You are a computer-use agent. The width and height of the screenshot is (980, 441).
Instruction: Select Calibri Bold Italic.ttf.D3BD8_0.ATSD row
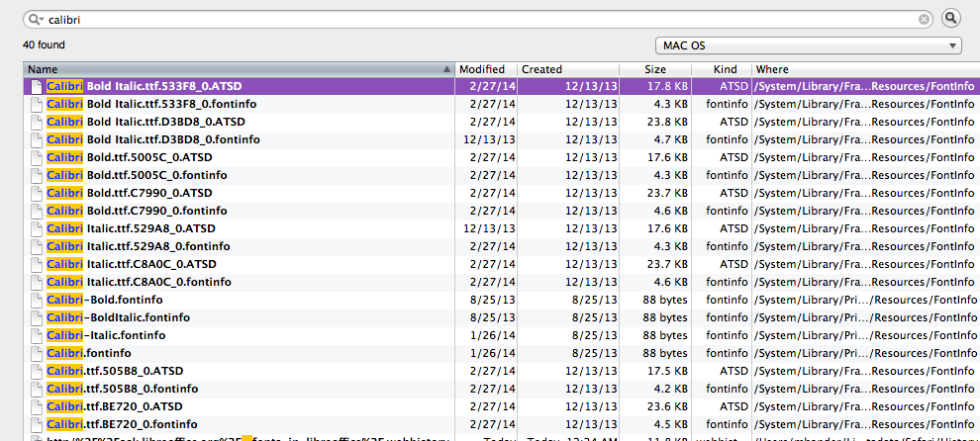(501, 122)
